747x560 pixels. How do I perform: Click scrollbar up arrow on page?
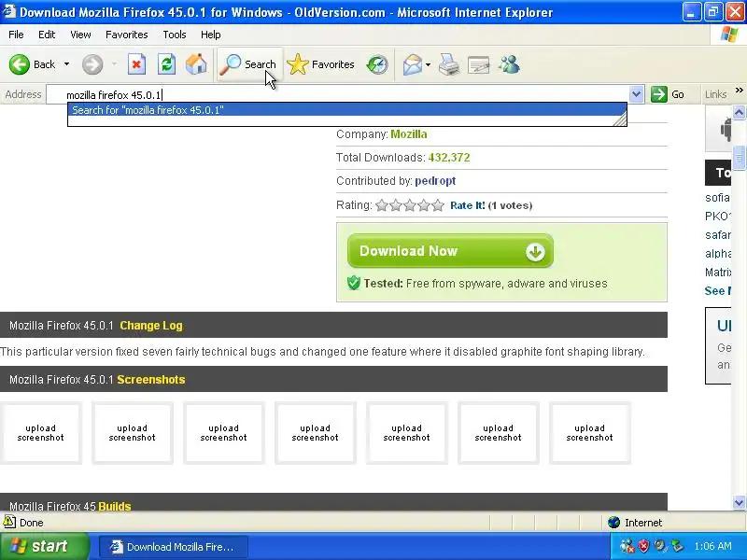pyautogui.click(x=739, y=112)
